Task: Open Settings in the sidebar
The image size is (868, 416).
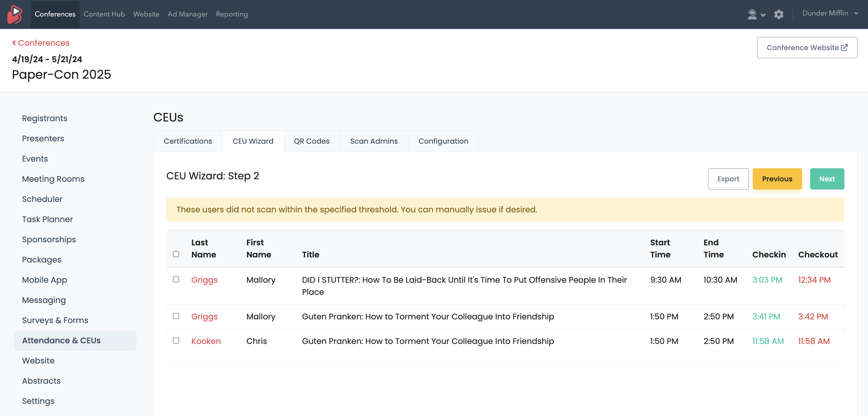Action: (38, 401)
